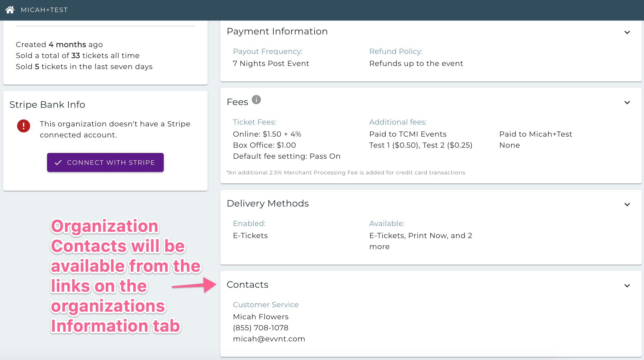Image resolution: width=644 pixels, height=360 pixels.
Task: Click 'Sold a total of 33 tickets' text
Action: (78, 55)
